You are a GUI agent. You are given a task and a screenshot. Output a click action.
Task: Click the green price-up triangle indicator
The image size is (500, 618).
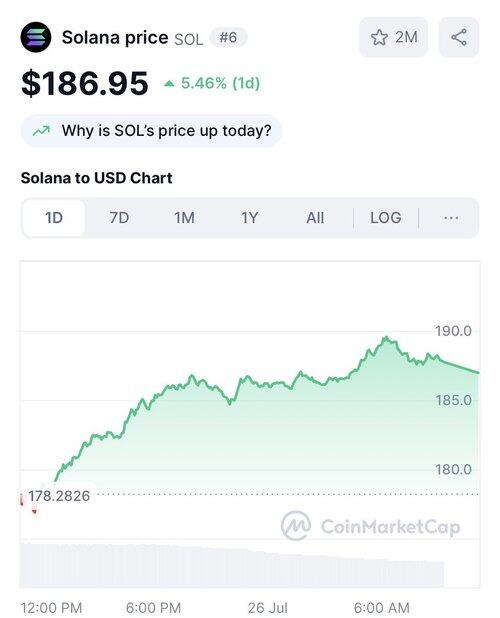(x=169, y=83)
